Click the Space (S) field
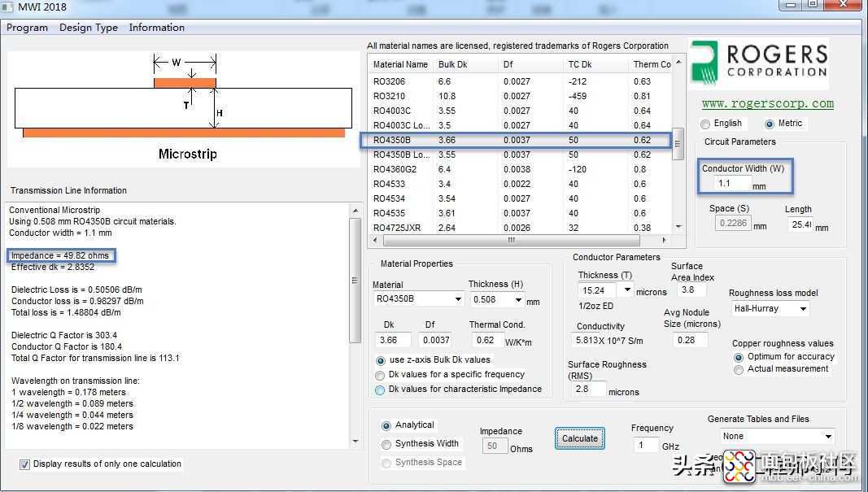The height and width of the screenshot is (492, 868). click(x=733, y=223)
